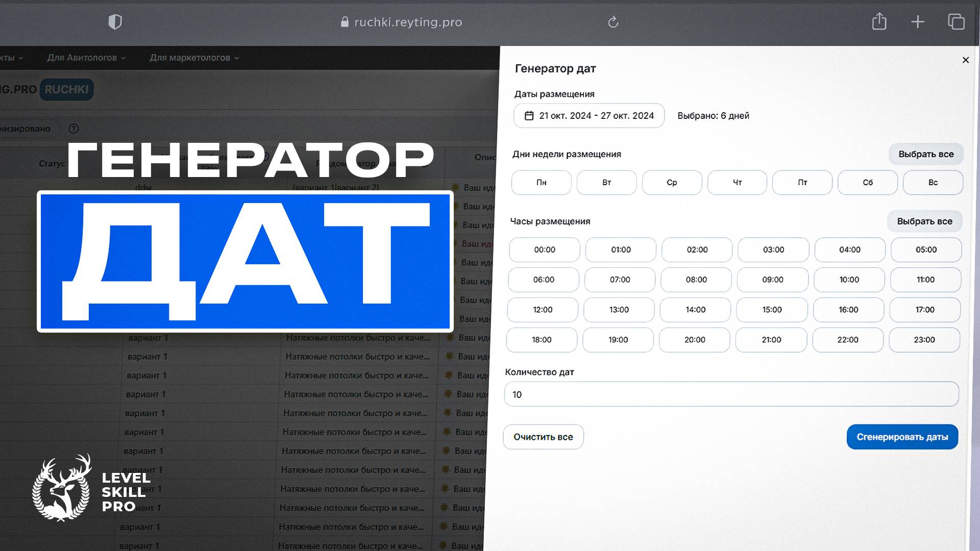Open a new tab with the plus icon
The image size is (980, 551).
917,22
